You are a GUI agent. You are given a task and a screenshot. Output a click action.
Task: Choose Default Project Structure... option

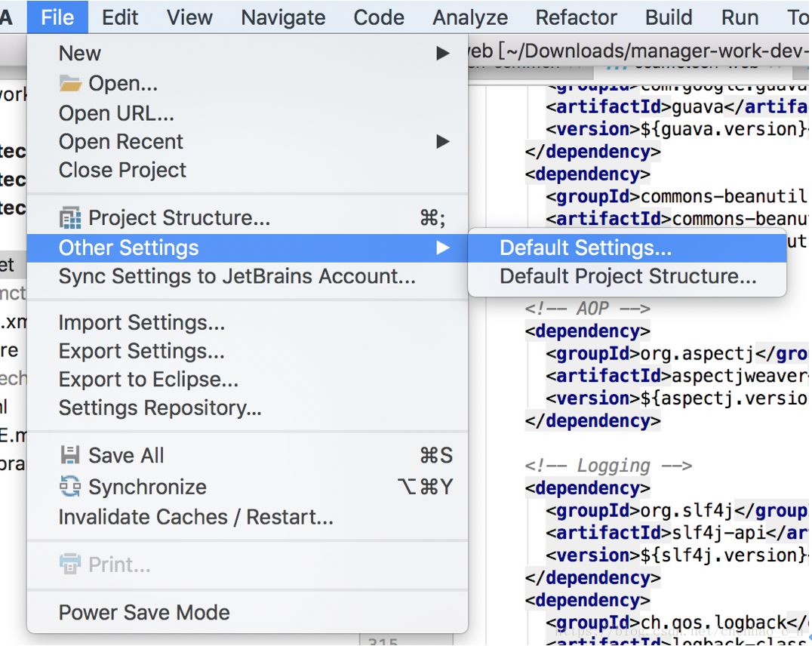[627, 276]
